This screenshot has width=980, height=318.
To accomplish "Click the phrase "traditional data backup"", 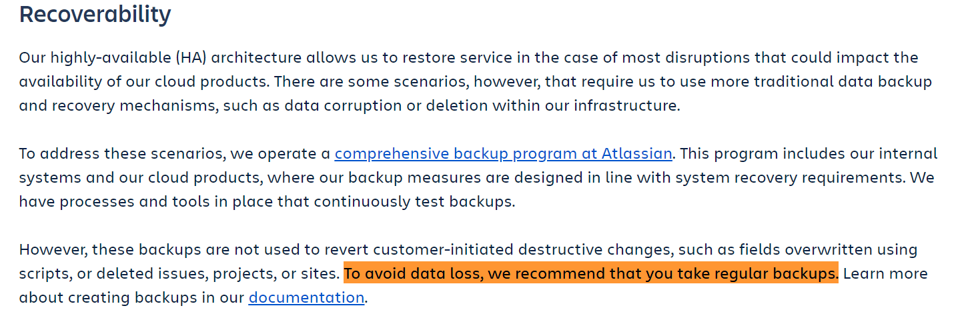I will pos(832,81).
